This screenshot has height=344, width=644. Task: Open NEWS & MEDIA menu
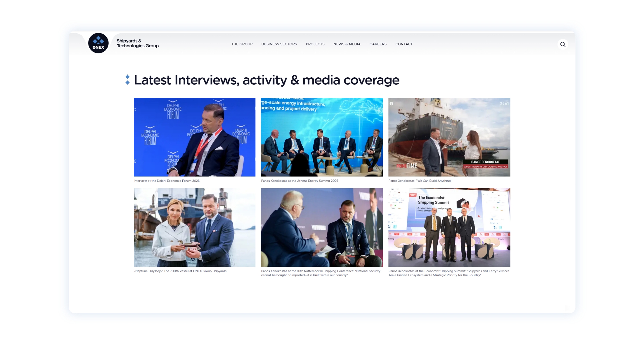pos(347,44)
